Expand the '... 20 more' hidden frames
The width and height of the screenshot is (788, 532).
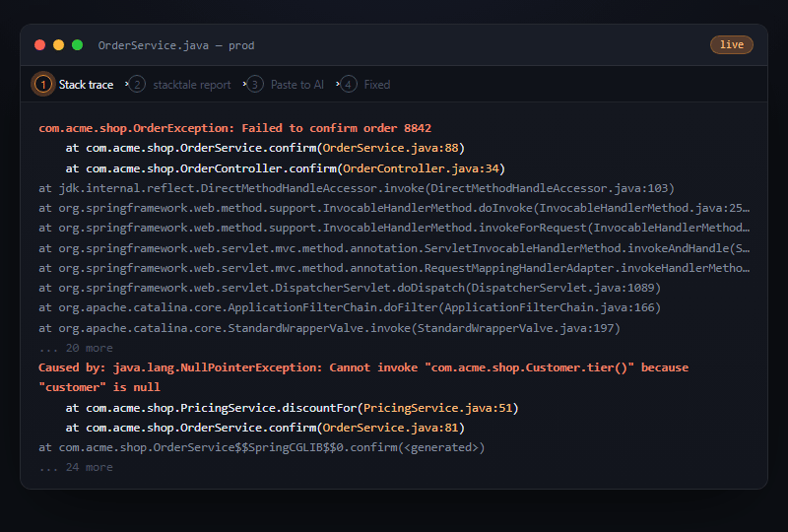[76, 348]
